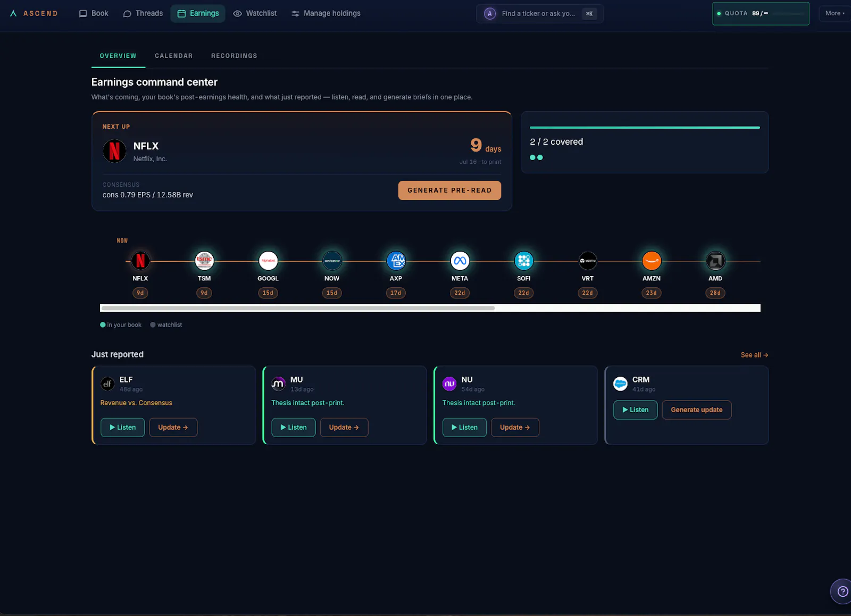This screenshot has width=851, height=616.
Task: Select the AMZN Amazon timeline logo
Action: [652, 261]
